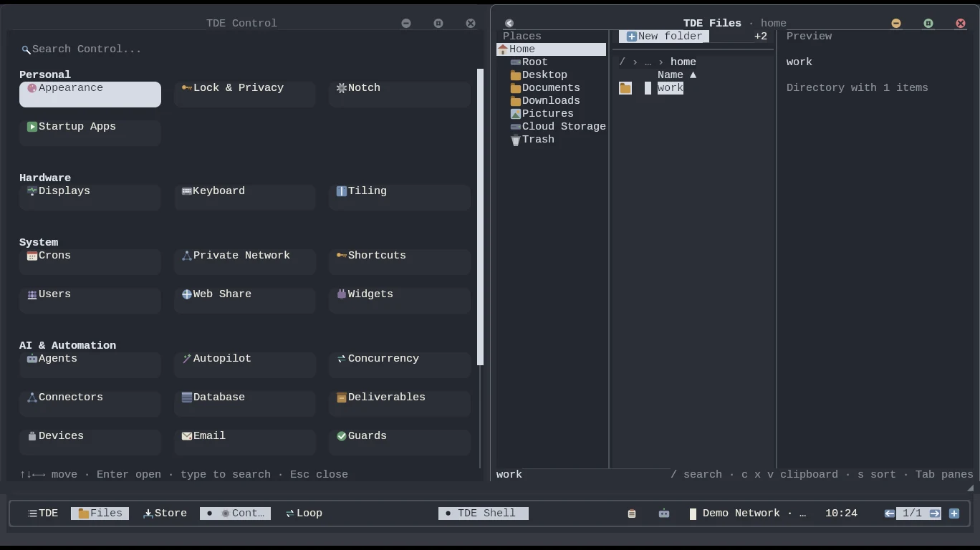The width and height of the screenshot is (980, 550).
Task: Open the Guards tile
Action: point(400,442)
